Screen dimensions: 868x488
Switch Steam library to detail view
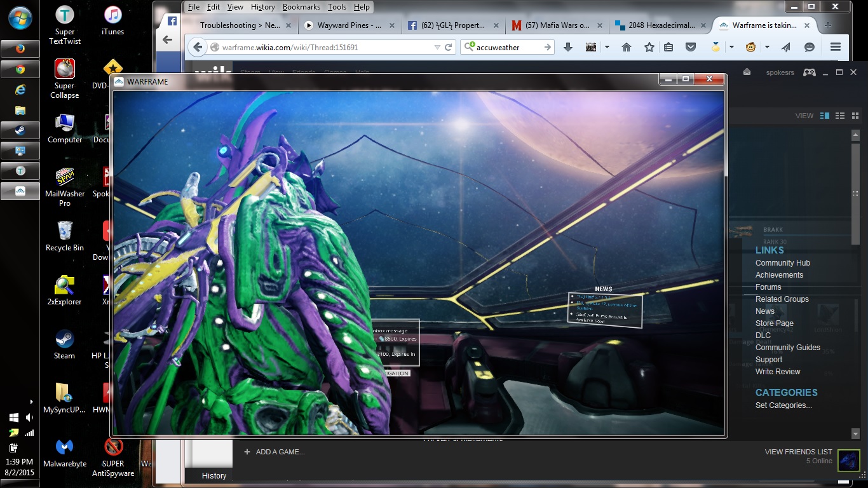825,116
